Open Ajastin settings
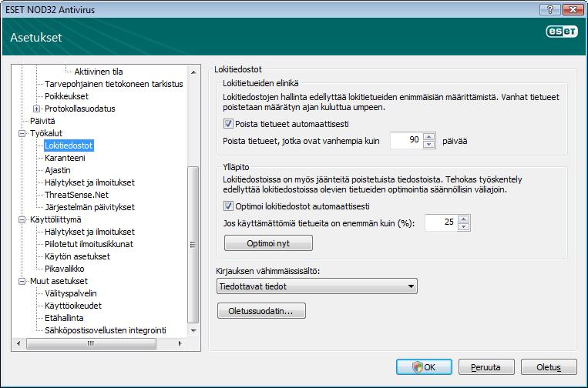The width and height of the screenshot is (588, 388). pyautogui.click(x=58, y=170)
